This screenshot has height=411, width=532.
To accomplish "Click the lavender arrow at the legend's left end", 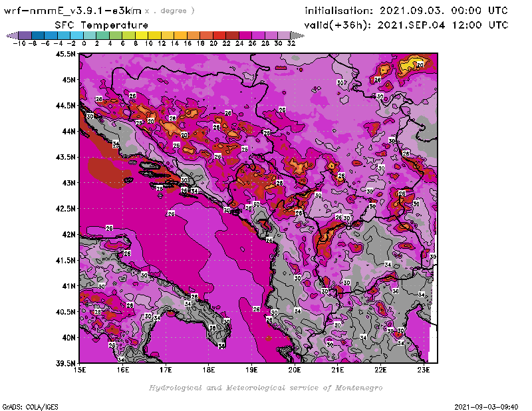I will (x=12, y=35).
